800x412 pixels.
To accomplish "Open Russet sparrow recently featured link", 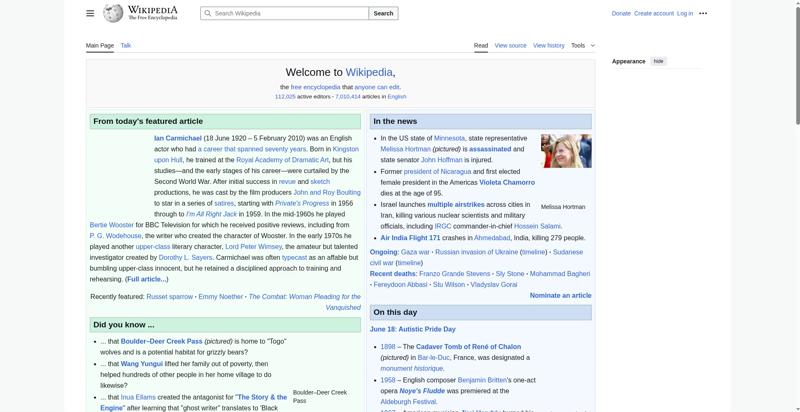I will coord(169,297).
